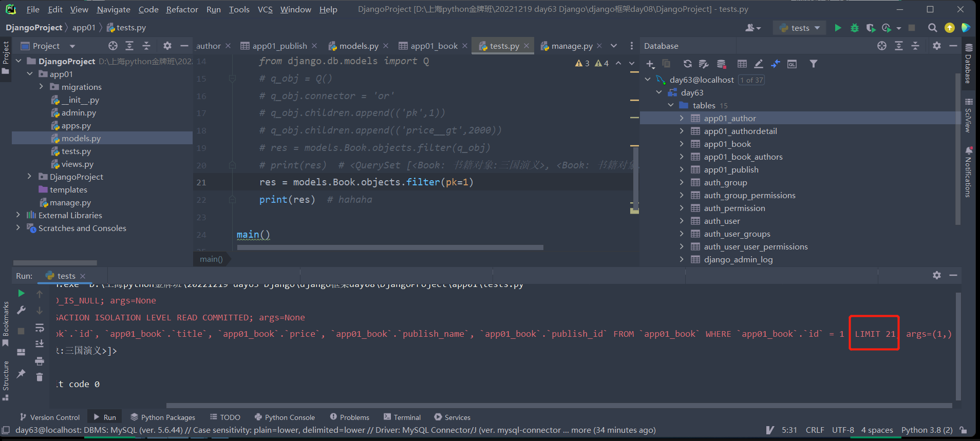Open the Problems tool window
The width and height of the screenshot is (980, 441).
click(x=349, y=417)
